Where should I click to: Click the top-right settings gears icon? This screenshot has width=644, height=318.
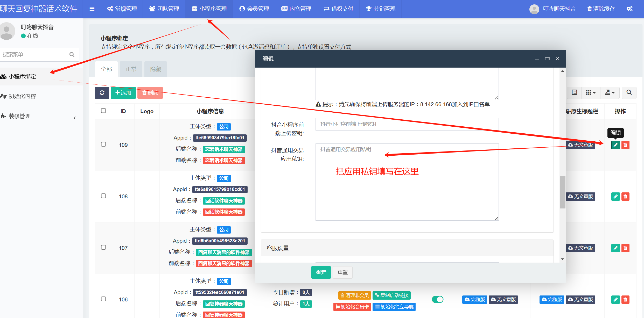pos(629,9)
